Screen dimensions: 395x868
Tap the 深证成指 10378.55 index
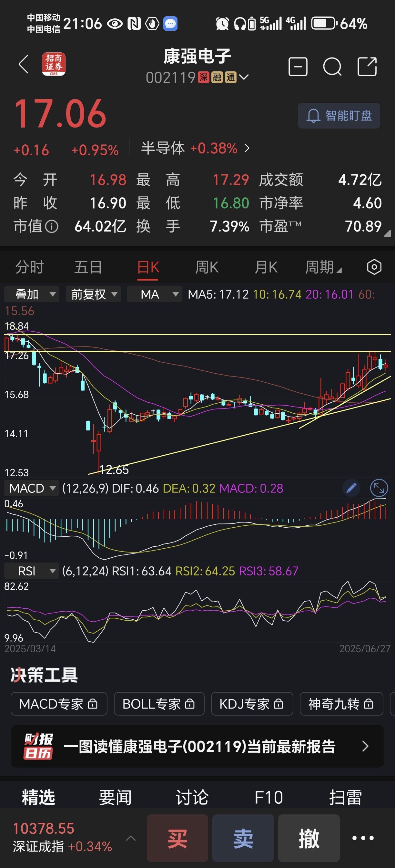[x=62, y=838]
